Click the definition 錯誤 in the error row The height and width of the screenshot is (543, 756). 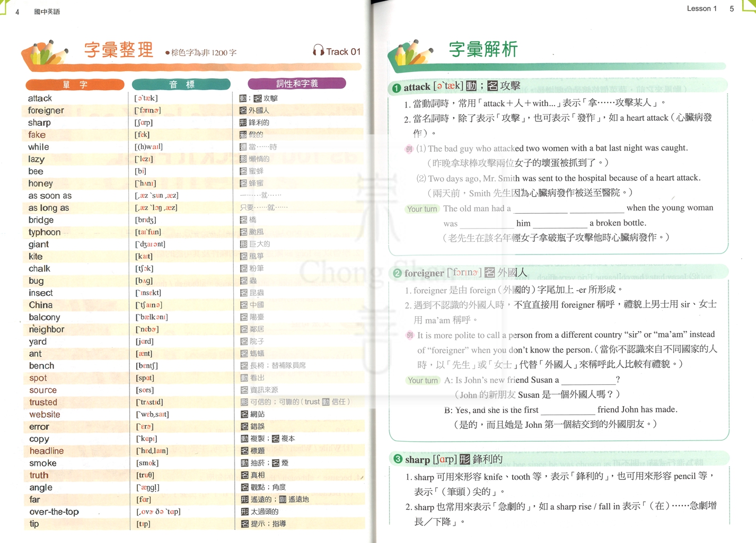(258, 426)
